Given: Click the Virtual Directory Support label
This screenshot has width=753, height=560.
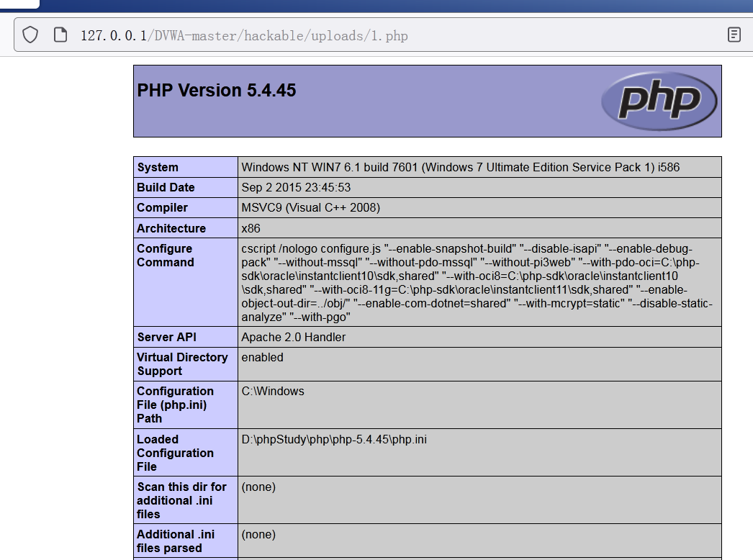Looking at the screenshot, I should [x=182, y=364].
